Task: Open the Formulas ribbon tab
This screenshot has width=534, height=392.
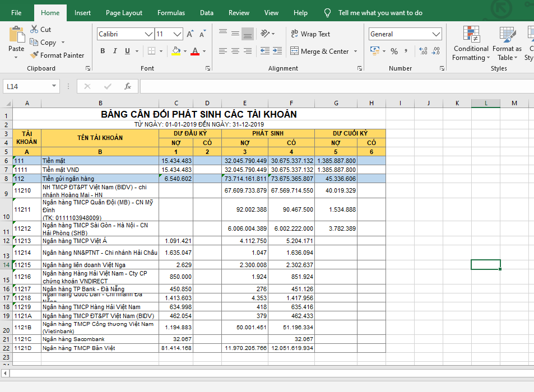Action: pos(171,13)
